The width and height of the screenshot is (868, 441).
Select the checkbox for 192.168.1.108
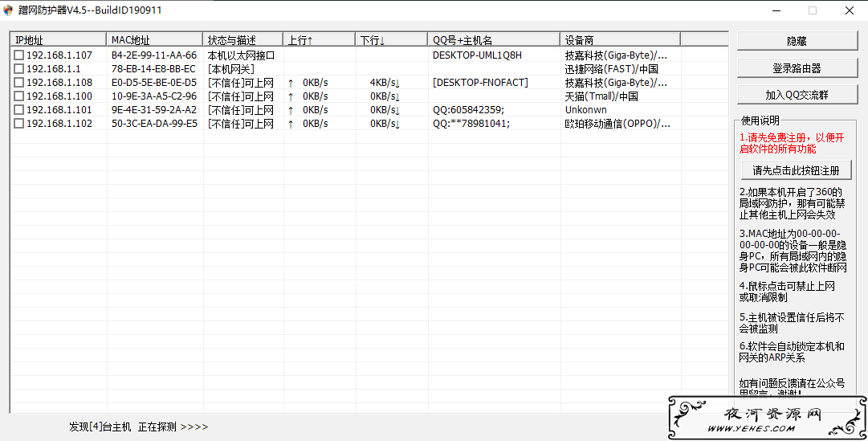[18, 83]
